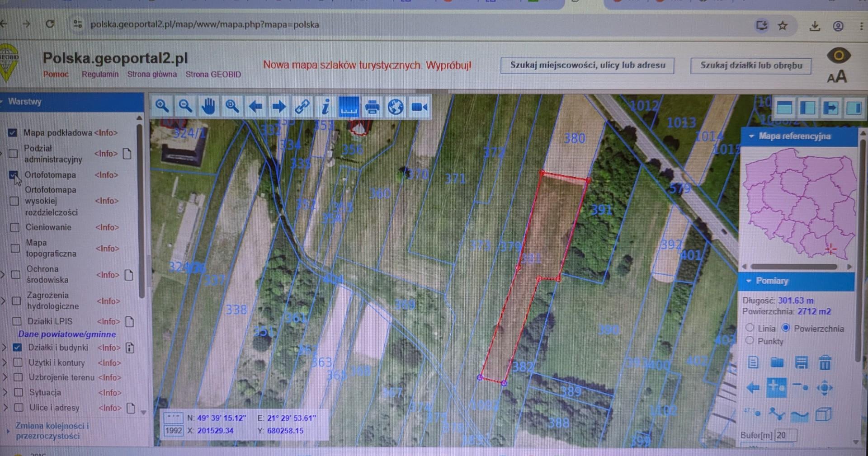Click the previous view left arrow
868x456 pixels.
[255, 107]
